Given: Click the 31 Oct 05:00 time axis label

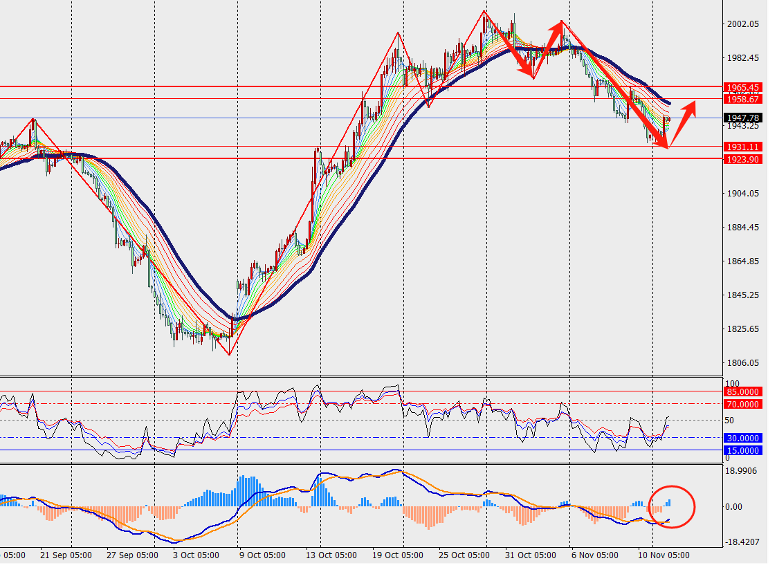Looking at the screenshot, I should (530, 555).
